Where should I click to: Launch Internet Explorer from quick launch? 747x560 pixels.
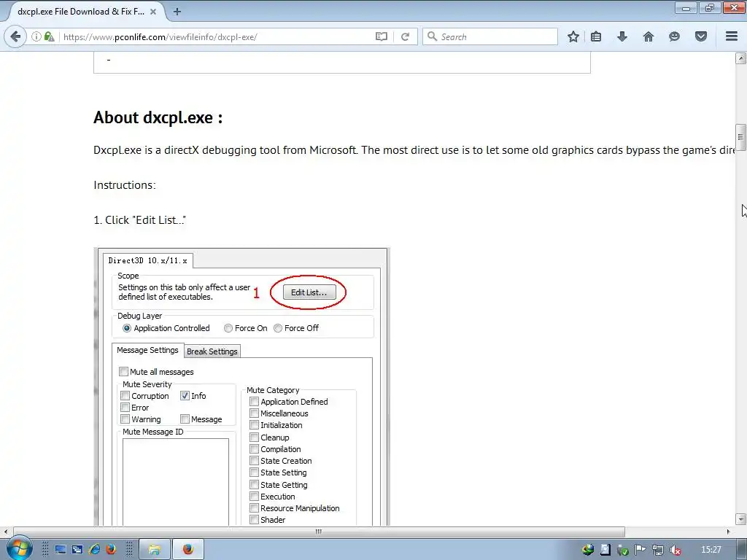coord(94,550)
